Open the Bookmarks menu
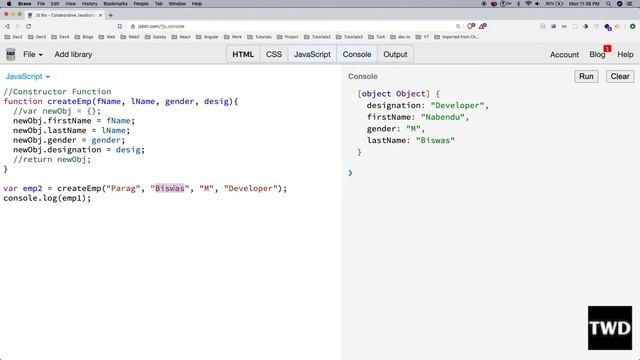This screenshot has height=360, width=640. (116, 4)
